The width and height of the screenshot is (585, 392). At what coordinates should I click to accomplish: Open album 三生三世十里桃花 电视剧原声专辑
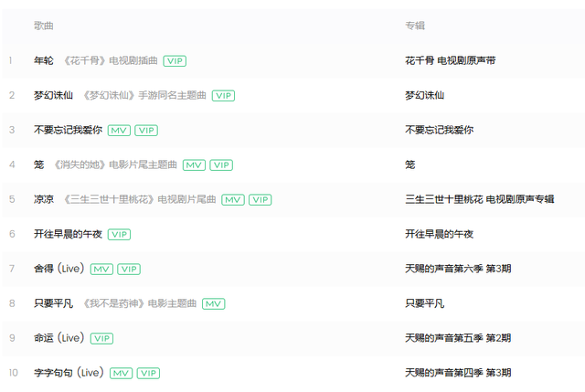[x=480, y=199]
